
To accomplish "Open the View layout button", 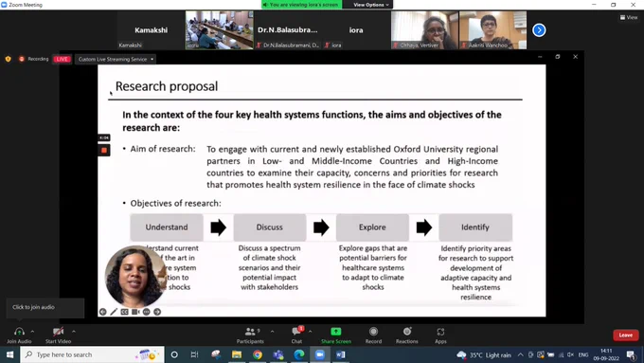I will point(629,17).
